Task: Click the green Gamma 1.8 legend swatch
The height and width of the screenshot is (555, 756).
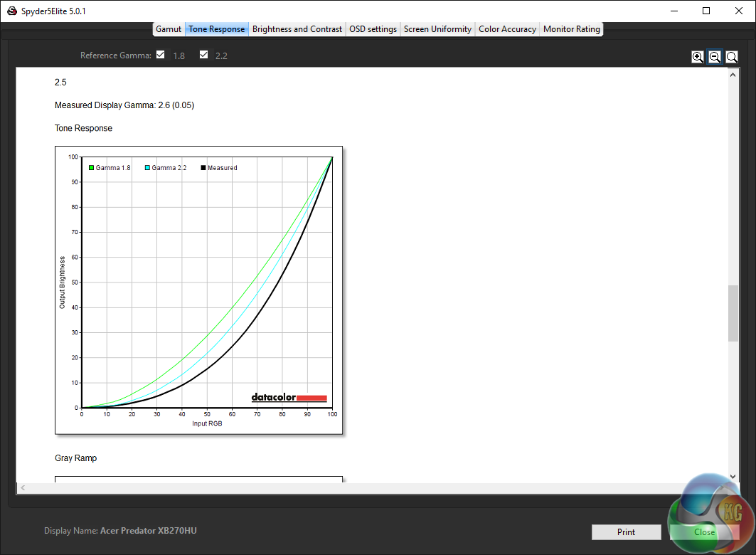Action: coord(92,168)
